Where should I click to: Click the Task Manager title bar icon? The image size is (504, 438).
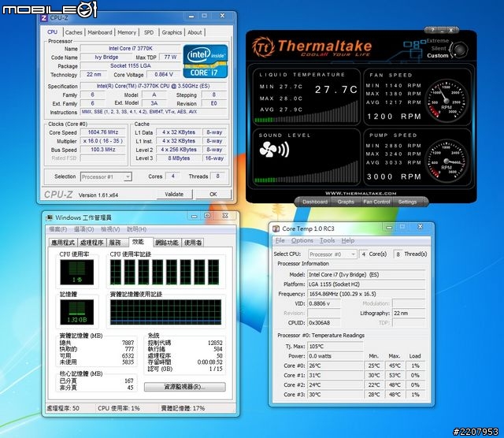[49, 217]
